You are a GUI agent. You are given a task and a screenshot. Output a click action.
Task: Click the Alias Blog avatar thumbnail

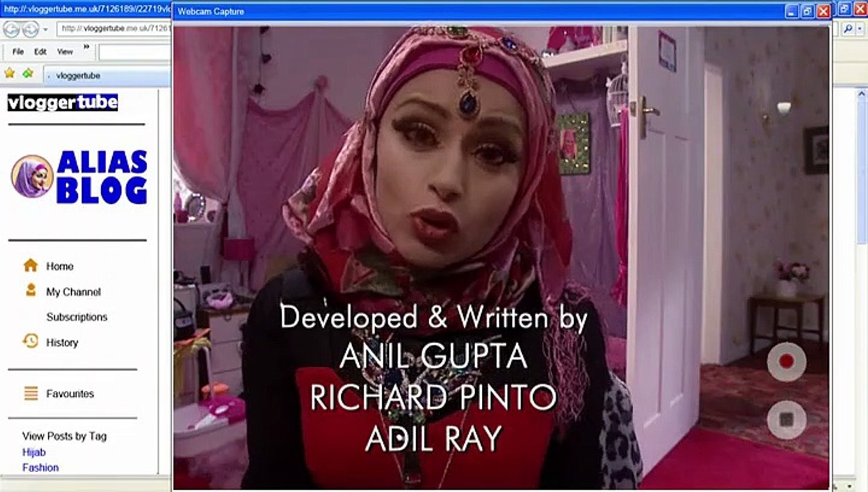coord(32,176)
